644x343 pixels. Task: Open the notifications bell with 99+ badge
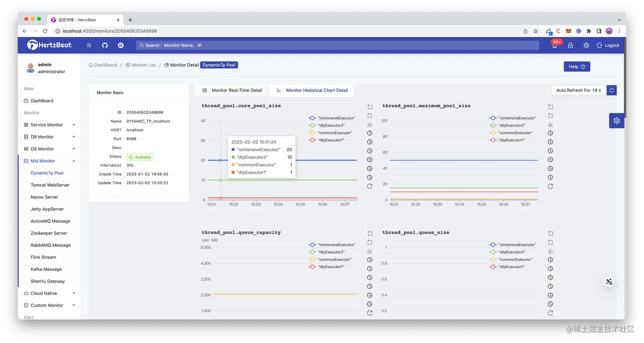point(554,45)
